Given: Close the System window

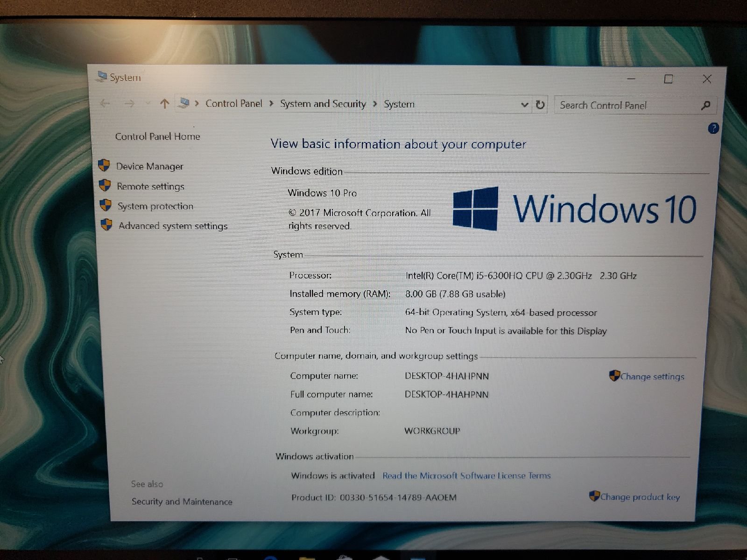Looking at the screenshot, I should [707, 79].
